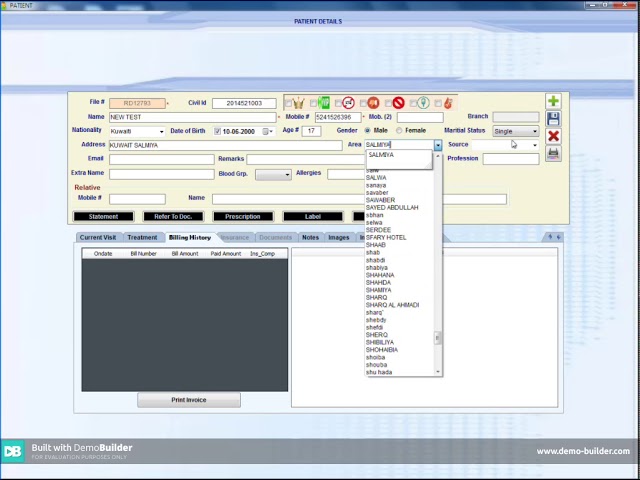Click the printer icon beside the Source field
The width and height of the screenshot is (640, 480).
[553, 153]
